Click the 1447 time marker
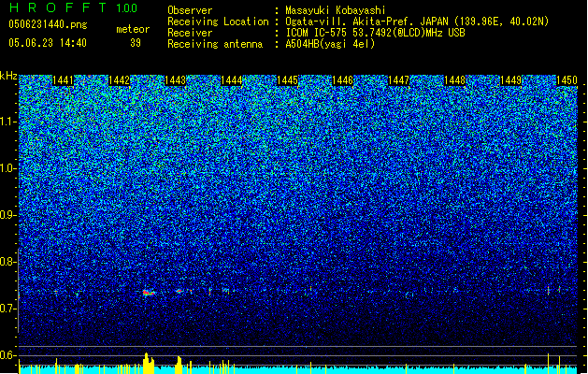Screen dimensions: 588x374 click(398, 80)
